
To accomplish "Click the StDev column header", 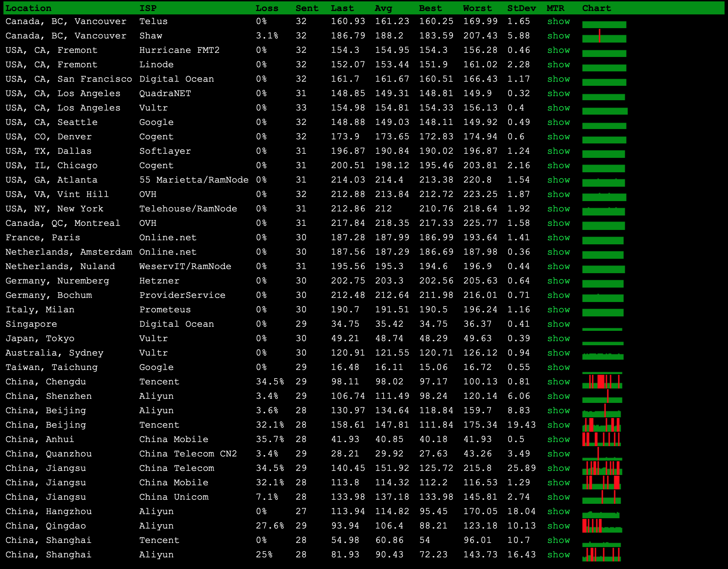I will pyautogui.click(x=521, y=8).
